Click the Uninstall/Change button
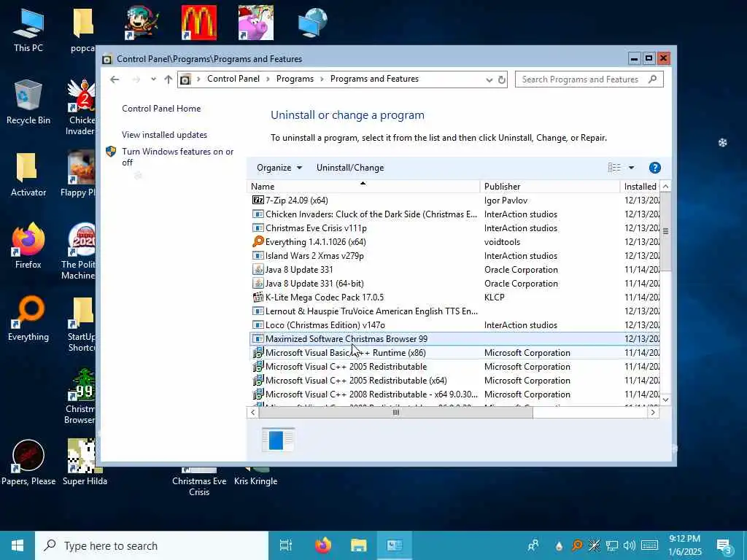The height and width of the screenshot is (560, 747). [350, 168]
